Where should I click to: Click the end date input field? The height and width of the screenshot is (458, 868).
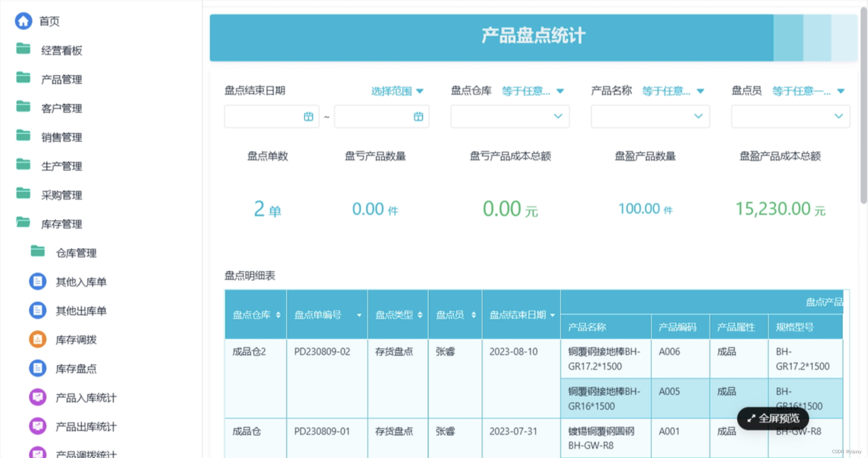point(382,116)
